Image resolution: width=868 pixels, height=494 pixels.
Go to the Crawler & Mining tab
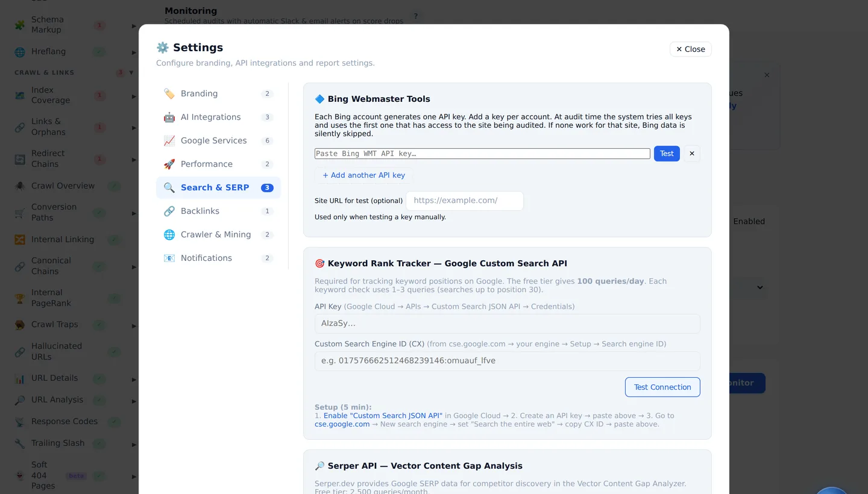coord(218,234)
